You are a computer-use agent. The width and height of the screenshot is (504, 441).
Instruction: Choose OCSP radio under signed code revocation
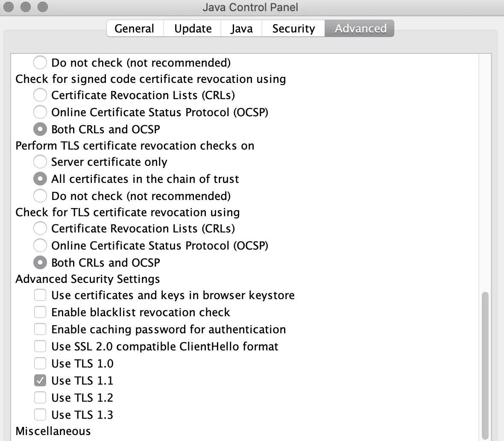click(40, 112)
